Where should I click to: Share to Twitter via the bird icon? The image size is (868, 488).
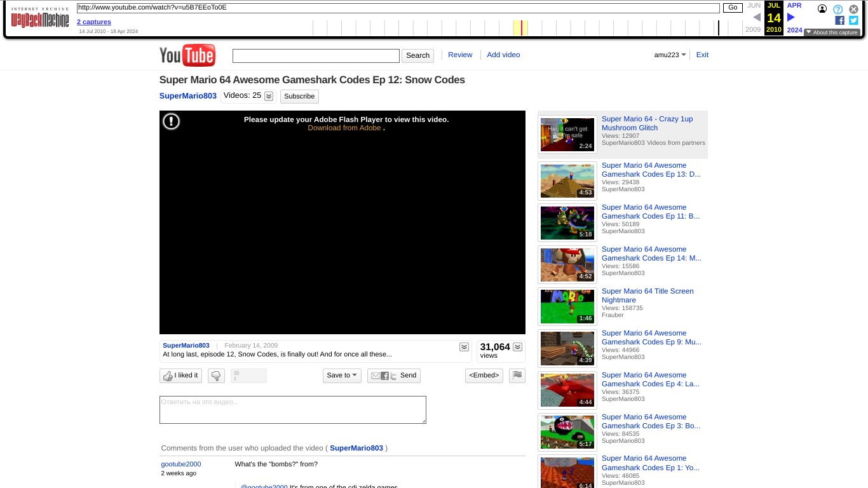tap(393, 376)
